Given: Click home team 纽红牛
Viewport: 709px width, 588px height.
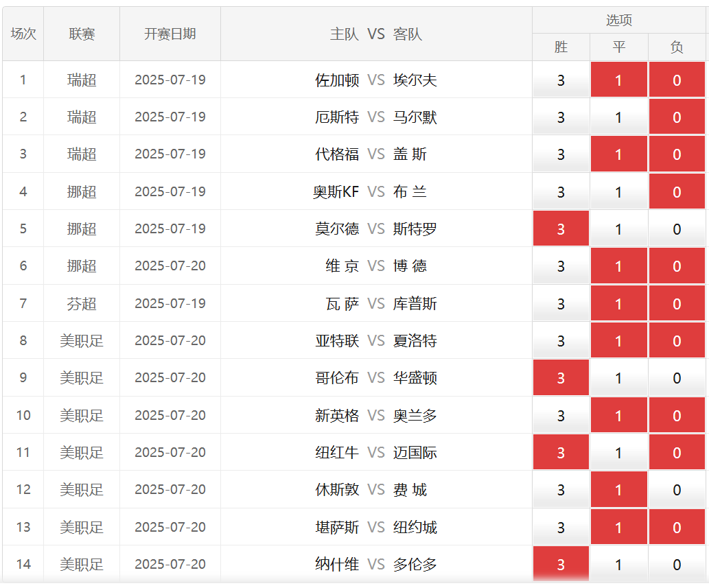Looking at the screenshot, I should point(337,452).
